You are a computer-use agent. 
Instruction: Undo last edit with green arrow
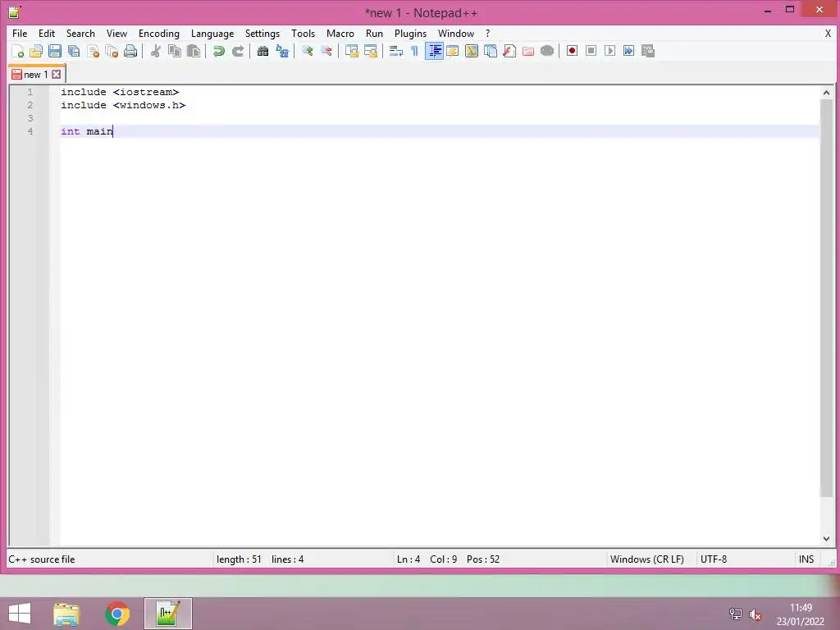pyautogui.click(x=218, y=51)
